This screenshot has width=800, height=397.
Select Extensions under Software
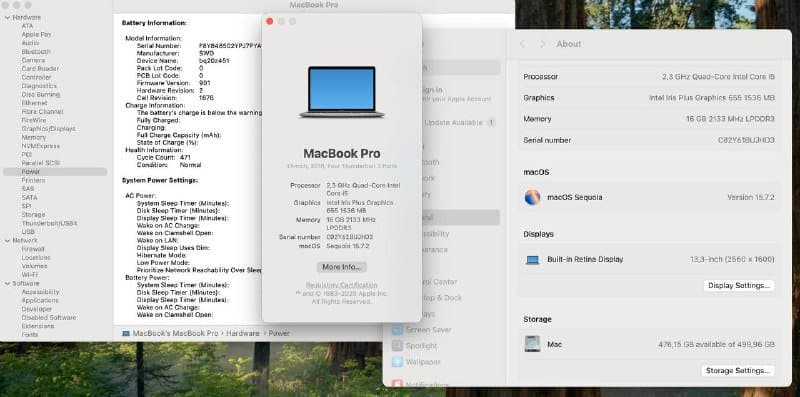pos(38,326)
